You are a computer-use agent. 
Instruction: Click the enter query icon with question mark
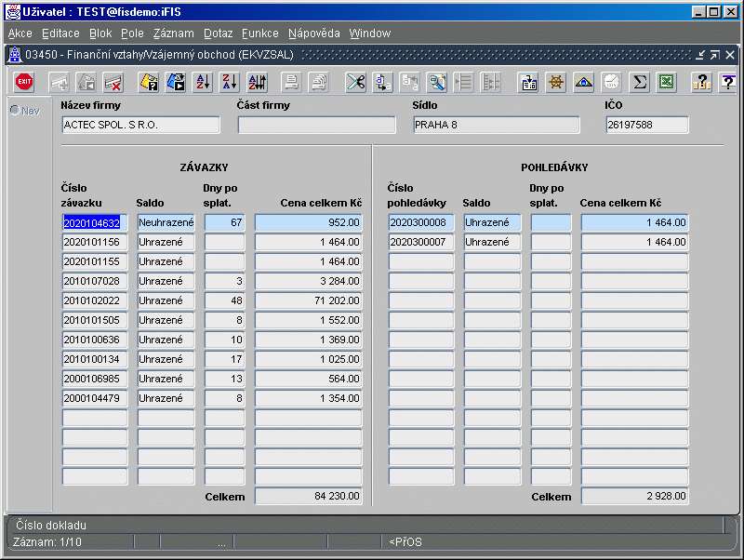click(149, 82)
